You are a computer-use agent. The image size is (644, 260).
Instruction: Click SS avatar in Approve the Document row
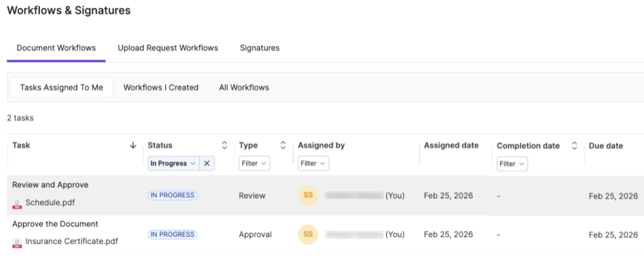308,235
